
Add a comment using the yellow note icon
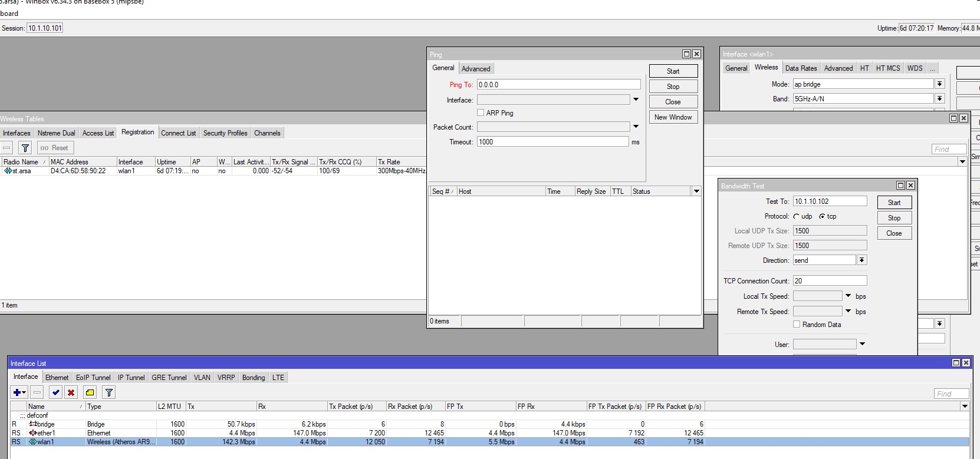[x=90, y=392]
